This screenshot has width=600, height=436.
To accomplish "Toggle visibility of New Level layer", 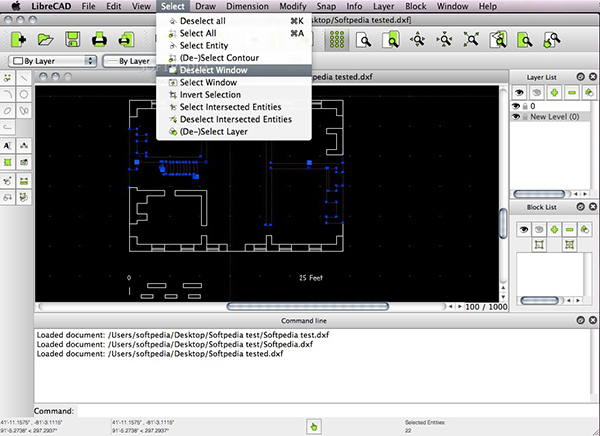I will pos(517,118).
